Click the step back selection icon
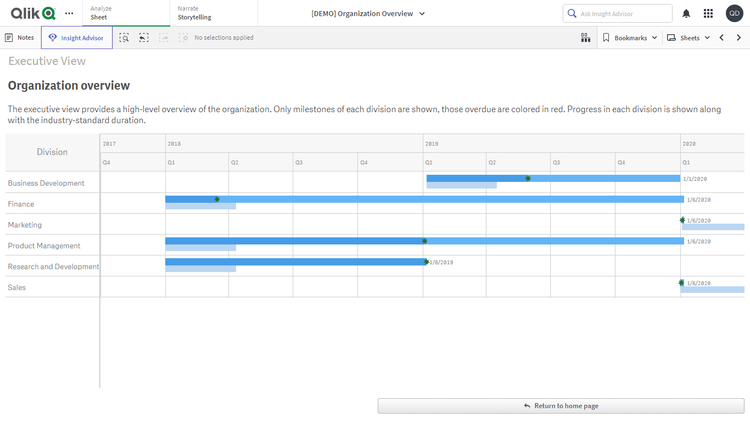The height and width of the screenshot is (422, 750). pyautogui.click(x=144, y=37)
